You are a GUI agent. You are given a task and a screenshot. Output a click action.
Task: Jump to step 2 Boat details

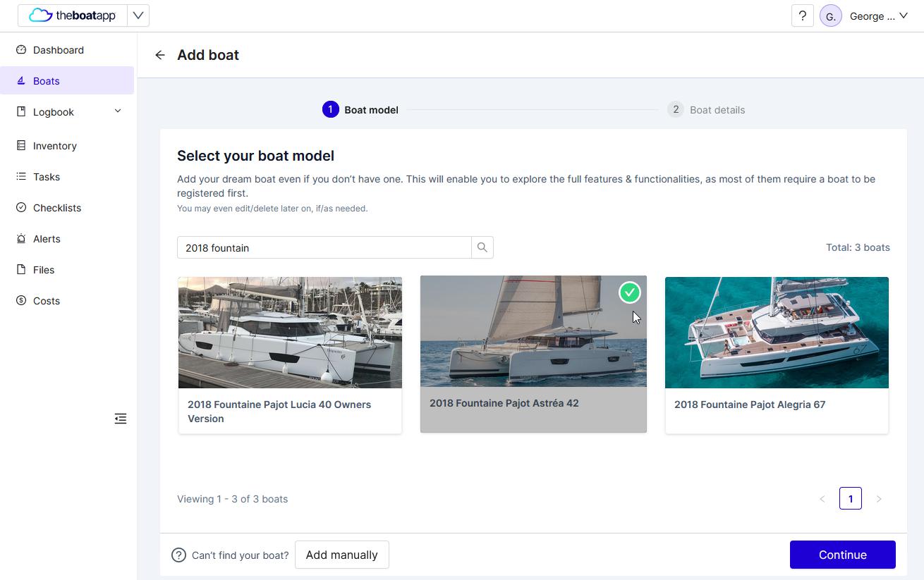pyautogui.click(x=707, y=110)
